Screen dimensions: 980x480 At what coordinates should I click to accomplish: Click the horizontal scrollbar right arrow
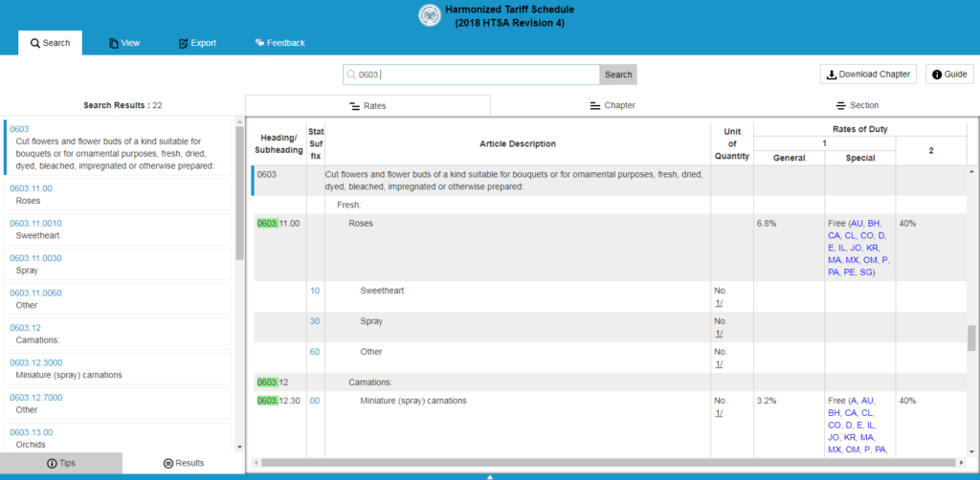961,463
